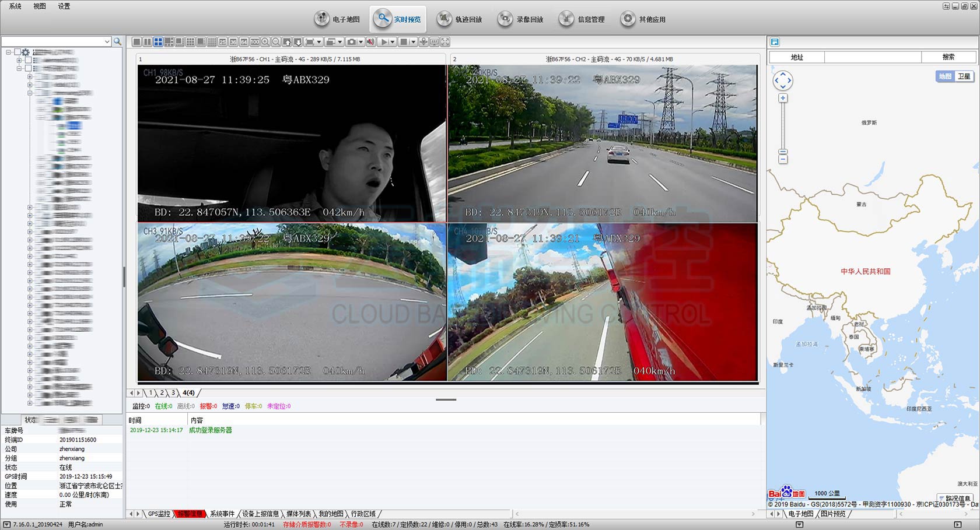980x530 pixels.
Task: Click the map address input field
Action: coord(873,57)
